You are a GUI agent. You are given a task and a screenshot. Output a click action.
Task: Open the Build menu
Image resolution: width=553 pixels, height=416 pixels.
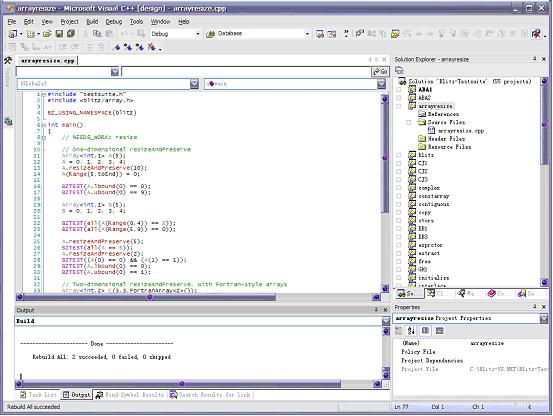92,22
